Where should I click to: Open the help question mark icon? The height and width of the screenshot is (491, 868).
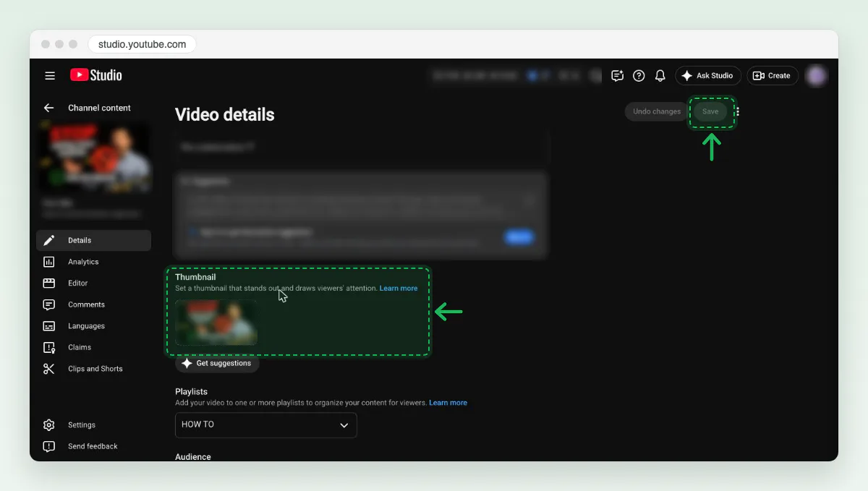pos(639,75)
